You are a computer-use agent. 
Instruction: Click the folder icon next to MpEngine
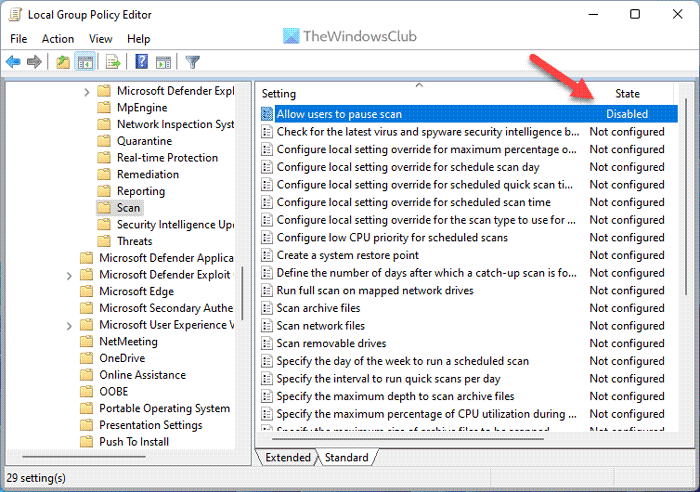coord(104,108)
